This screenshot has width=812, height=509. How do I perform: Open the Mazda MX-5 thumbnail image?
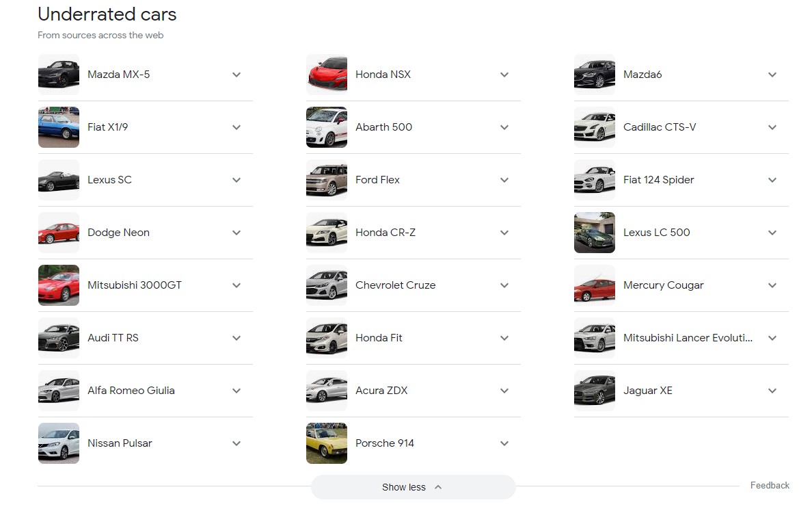point(59,74)
